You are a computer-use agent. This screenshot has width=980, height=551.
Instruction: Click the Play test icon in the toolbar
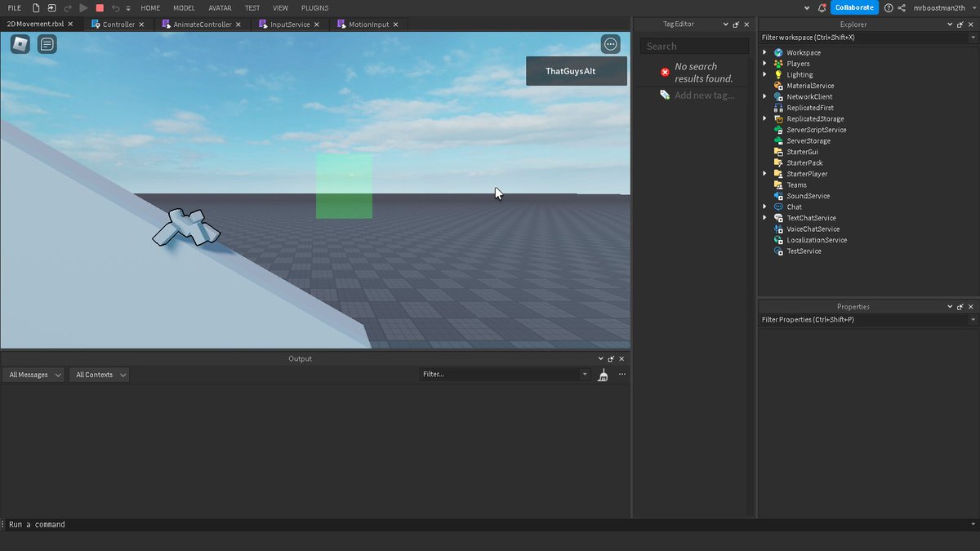click(82, 7)
